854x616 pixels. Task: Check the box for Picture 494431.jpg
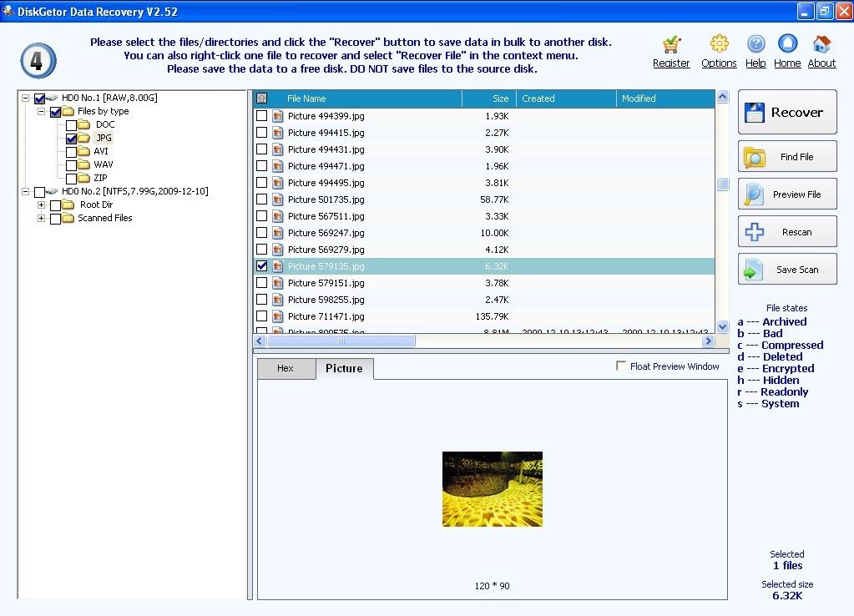(262, 149)
